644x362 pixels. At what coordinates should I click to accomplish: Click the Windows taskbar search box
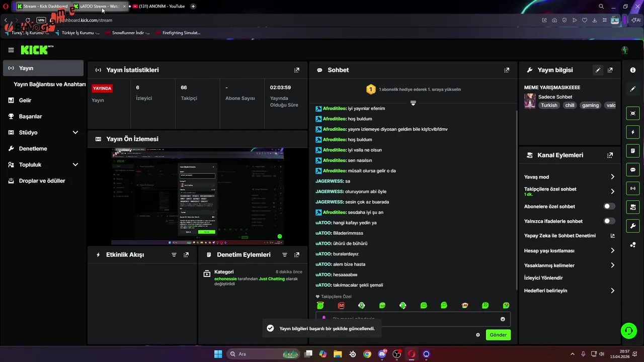(263, 354)
